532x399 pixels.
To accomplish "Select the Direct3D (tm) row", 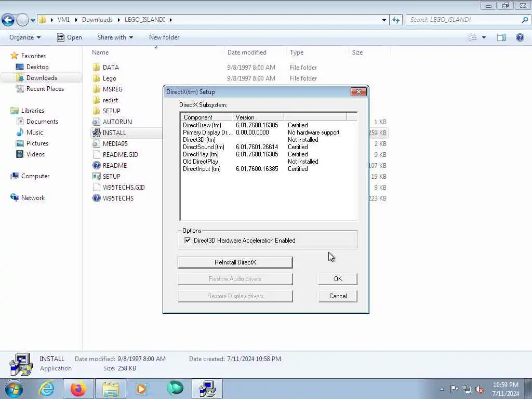I will tap(268, 140).
